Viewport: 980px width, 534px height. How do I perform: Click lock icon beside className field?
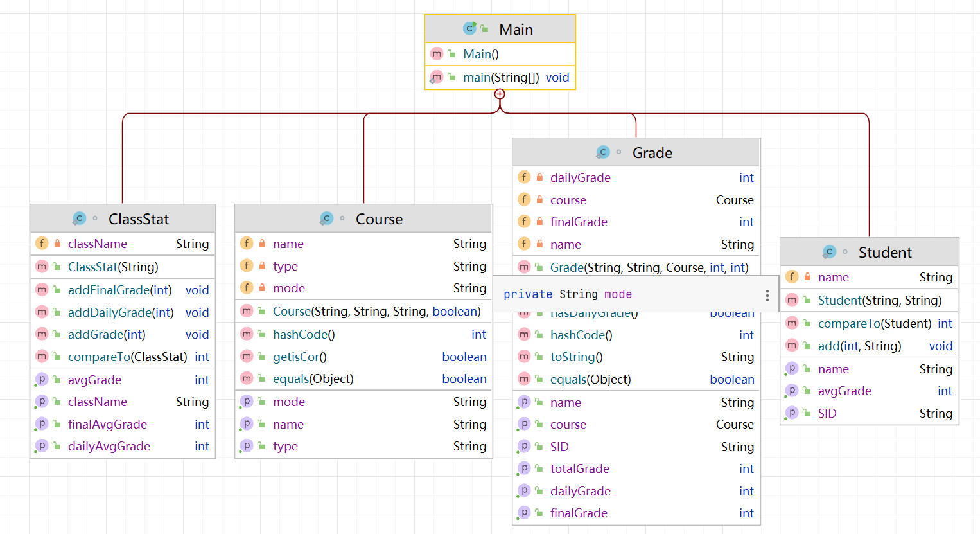click(x=57, y=244)
